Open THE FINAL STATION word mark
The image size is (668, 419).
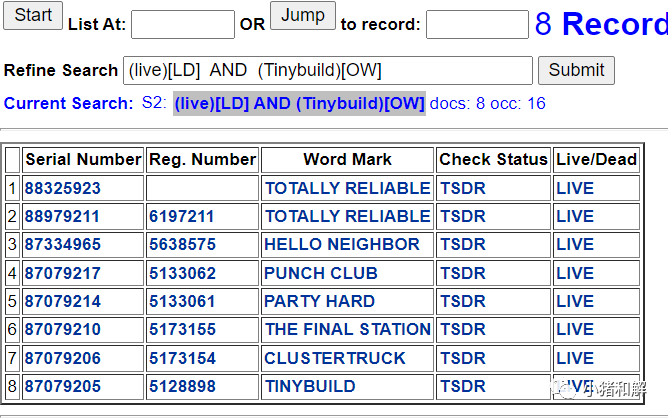tap(348, 329)
